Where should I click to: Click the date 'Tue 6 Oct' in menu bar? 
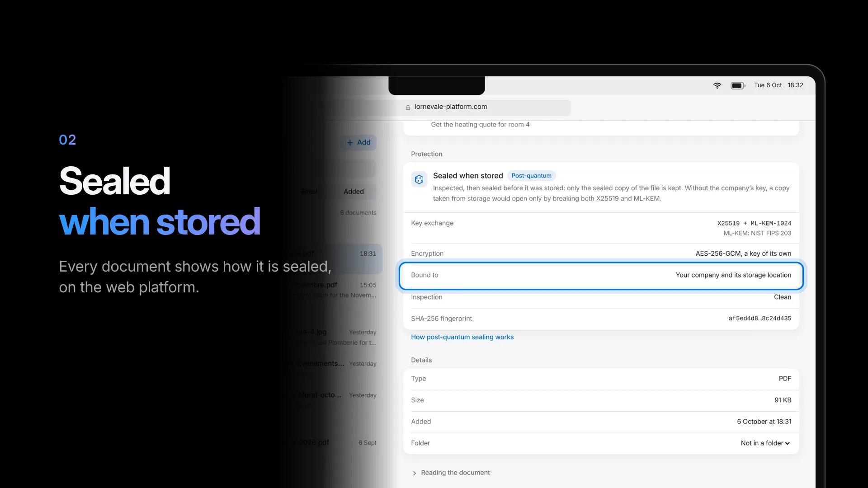pyautogui.click(x=768, y=85)
